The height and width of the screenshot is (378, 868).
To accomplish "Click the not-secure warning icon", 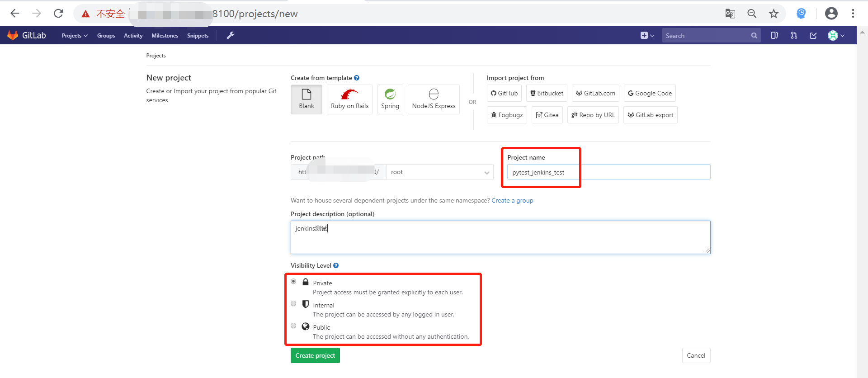I will (85, 14).
